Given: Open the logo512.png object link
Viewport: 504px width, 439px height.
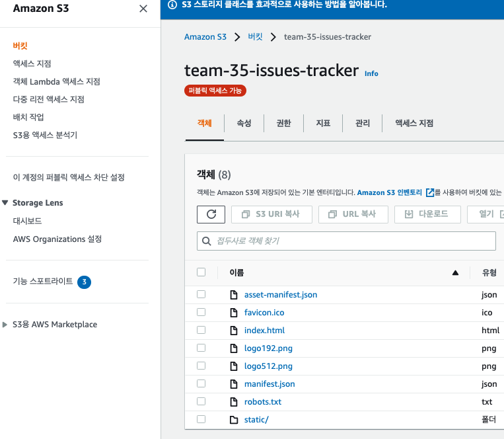Looking at the screenshot, I should tap(268, 366).
